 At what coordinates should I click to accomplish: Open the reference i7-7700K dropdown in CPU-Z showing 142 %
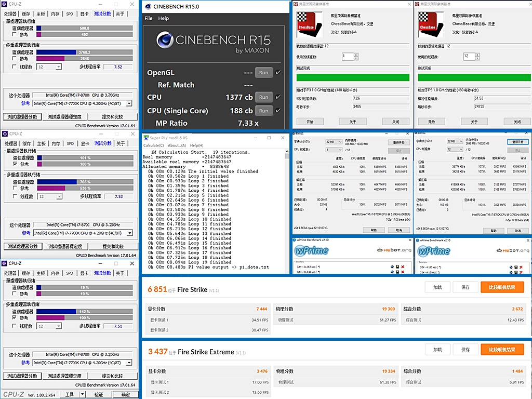click(129, 363)
